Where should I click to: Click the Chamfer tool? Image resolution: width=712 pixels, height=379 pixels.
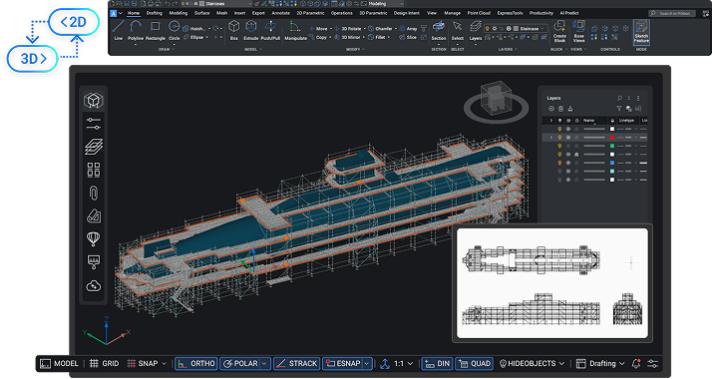380,28
